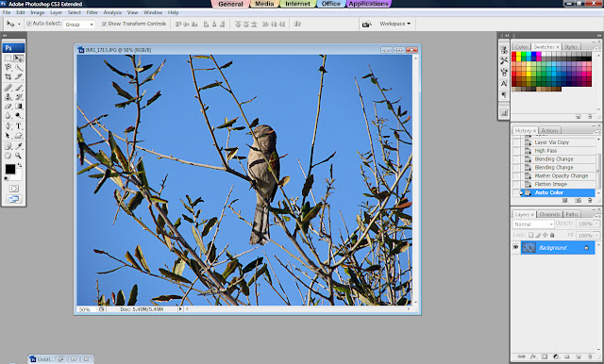Open the Normal blending mode dropdown

pyautogui.click(x=533, y=223)
